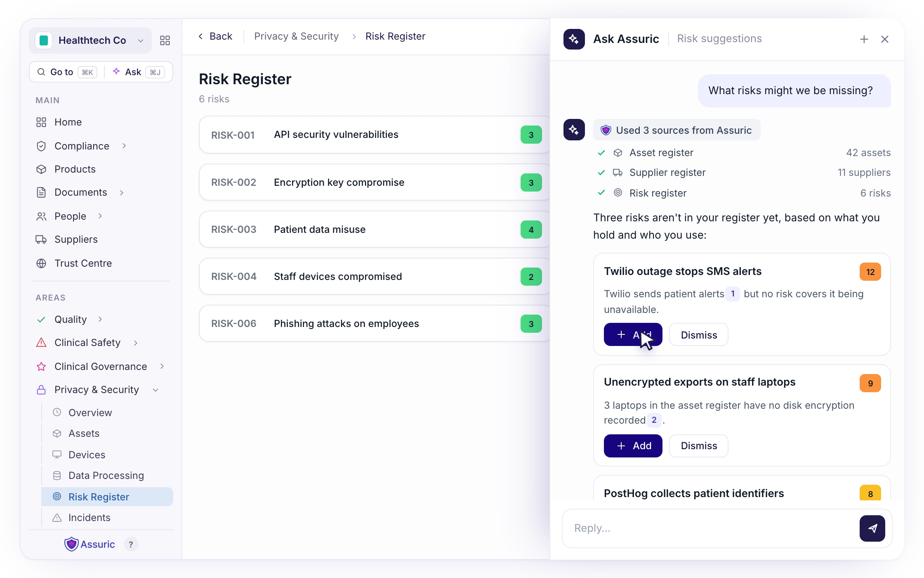Dismiss the Unencrypted exports suggestion
This screenshot has width=924, height=578.
[x=699, y=446]
